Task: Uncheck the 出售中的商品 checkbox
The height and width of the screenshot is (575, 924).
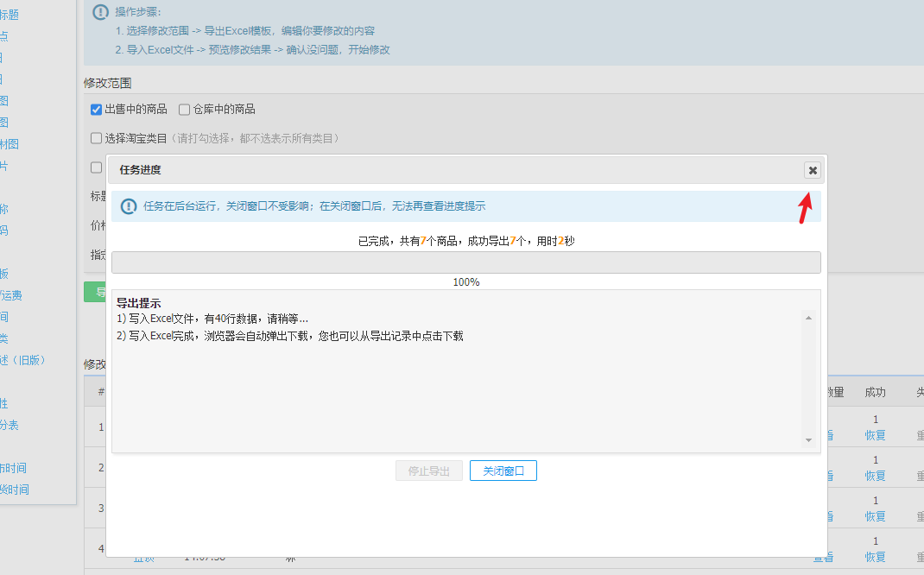Action: [x=97, y=110]
